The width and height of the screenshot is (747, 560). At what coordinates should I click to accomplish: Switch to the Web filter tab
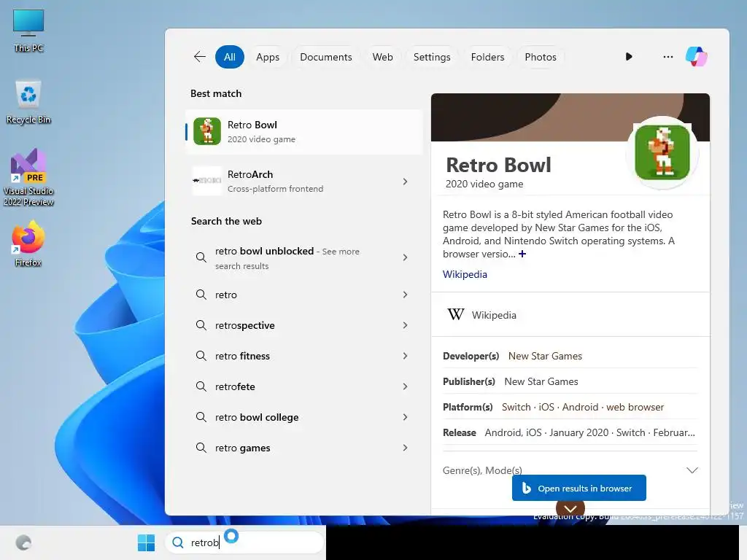click(x=382, y=57)
